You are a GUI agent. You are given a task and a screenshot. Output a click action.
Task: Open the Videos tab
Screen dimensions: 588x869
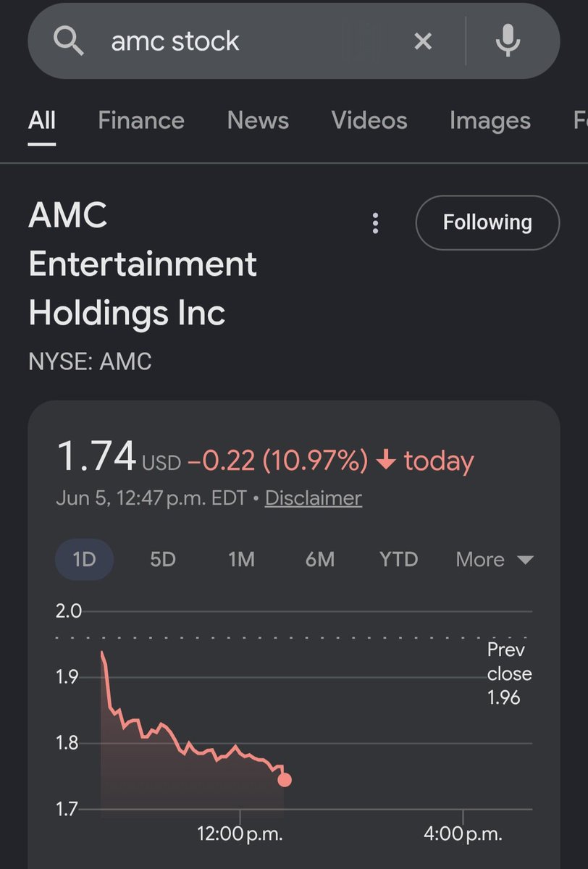369,120
